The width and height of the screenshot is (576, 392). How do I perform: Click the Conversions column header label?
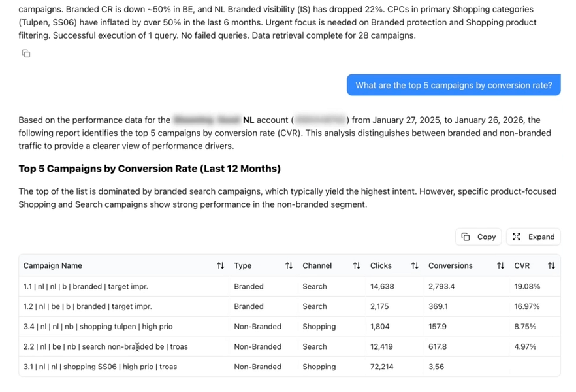[x=450, y=266]
